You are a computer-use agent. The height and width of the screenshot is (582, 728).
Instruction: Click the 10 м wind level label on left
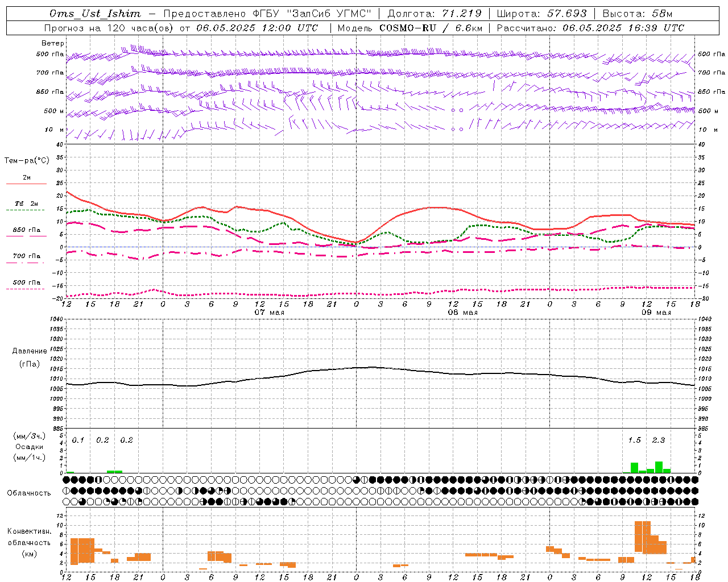55,130
